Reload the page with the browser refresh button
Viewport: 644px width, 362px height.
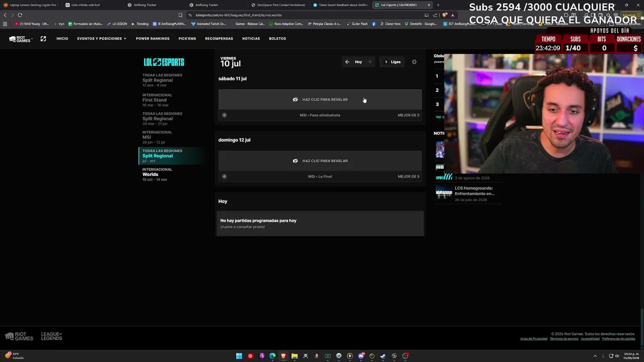20,15
